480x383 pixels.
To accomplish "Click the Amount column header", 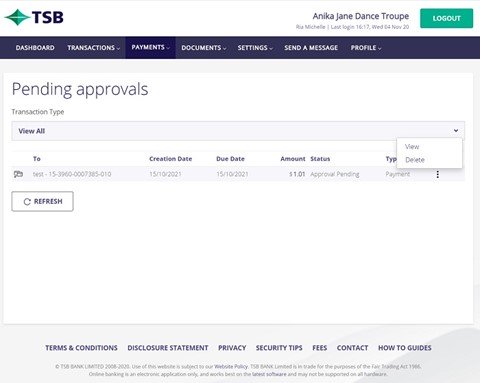I will pos(293,159).
